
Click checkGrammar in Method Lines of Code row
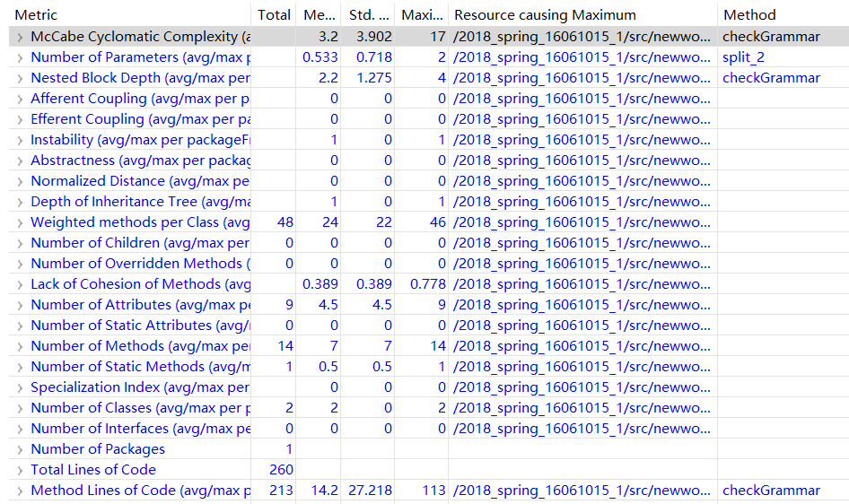[771, 491]
